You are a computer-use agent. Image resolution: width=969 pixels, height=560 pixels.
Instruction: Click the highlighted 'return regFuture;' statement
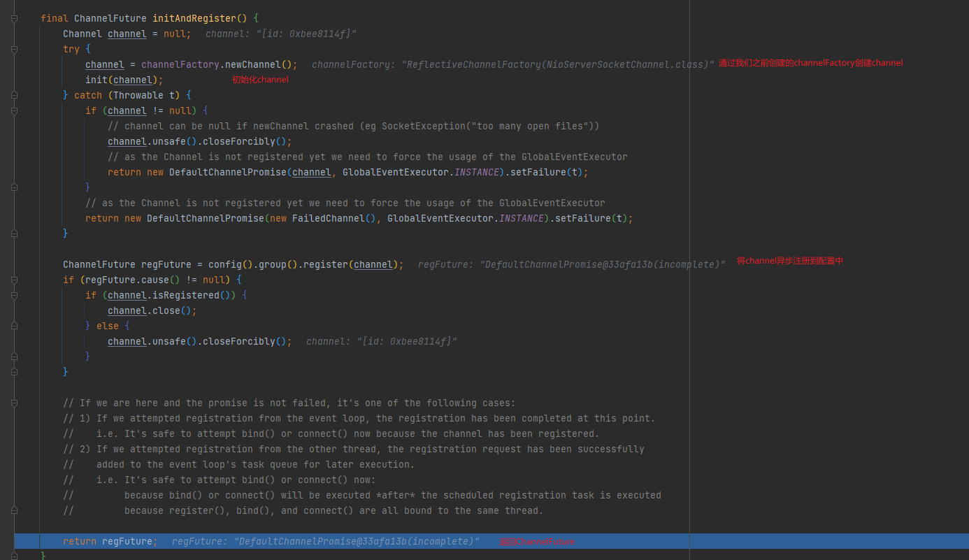[x=110, y=542]
